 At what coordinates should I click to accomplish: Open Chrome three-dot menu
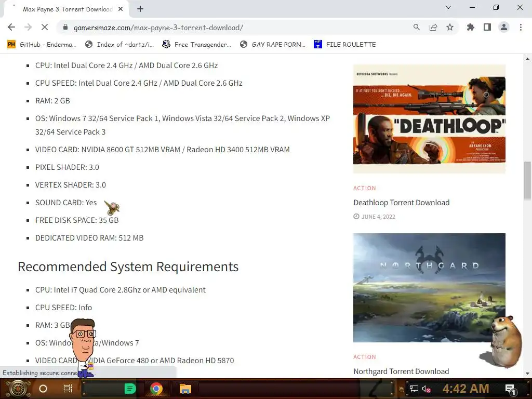point(521,28)
